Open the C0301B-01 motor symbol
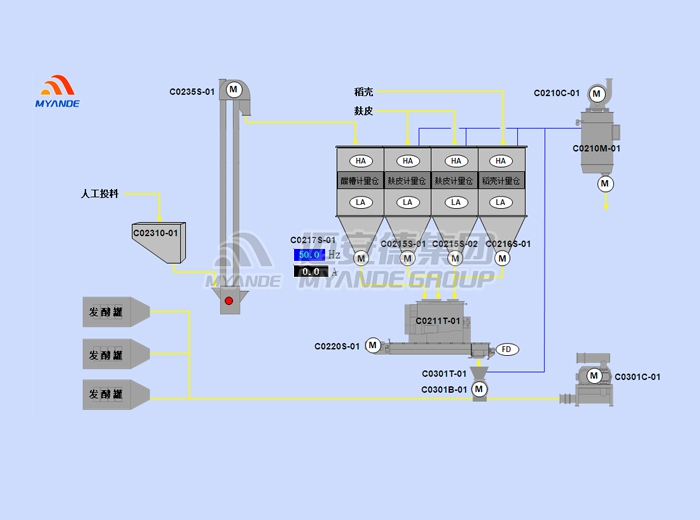700x520 pixels. [x=479, y=388]
